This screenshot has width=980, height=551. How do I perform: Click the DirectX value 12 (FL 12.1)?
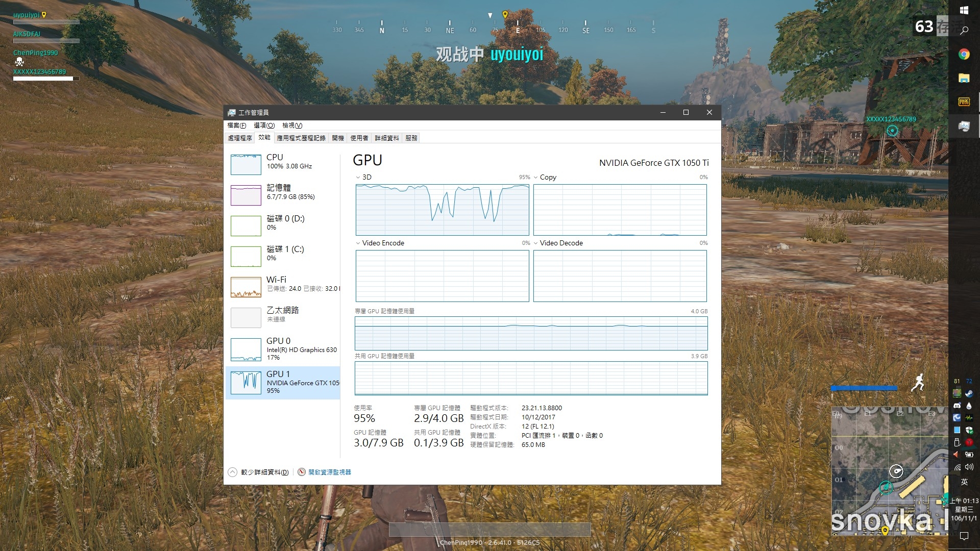[537, 427]
